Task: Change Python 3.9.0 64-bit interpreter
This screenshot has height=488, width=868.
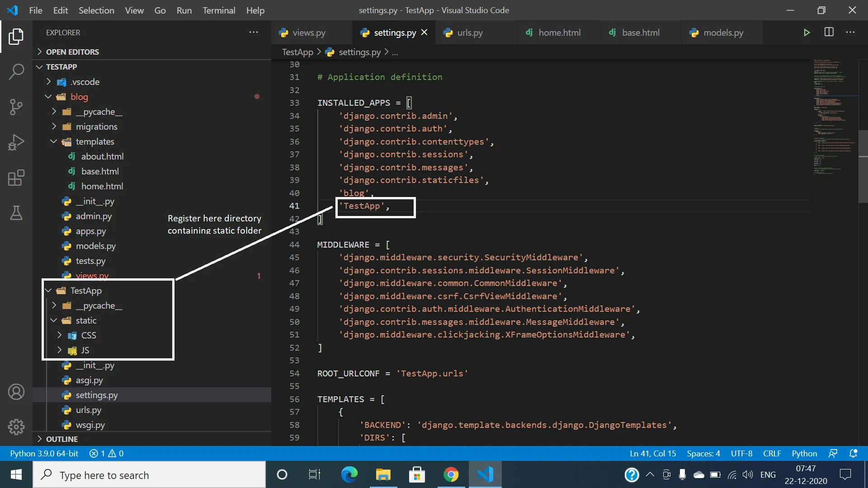Action: 44,453
